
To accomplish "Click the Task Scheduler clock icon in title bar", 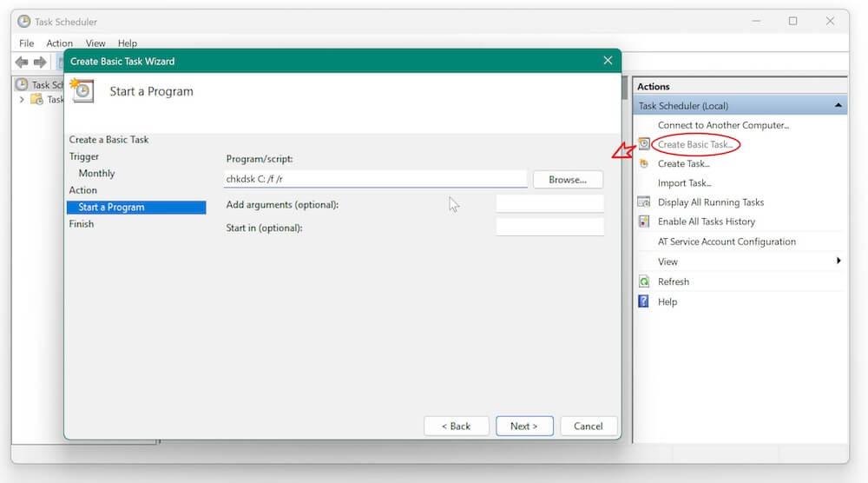I will [x=23, y=22].
